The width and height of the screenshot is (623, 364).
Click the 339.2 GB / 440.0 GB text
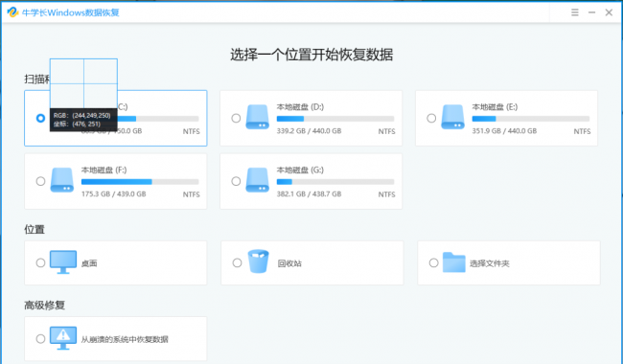309,131
